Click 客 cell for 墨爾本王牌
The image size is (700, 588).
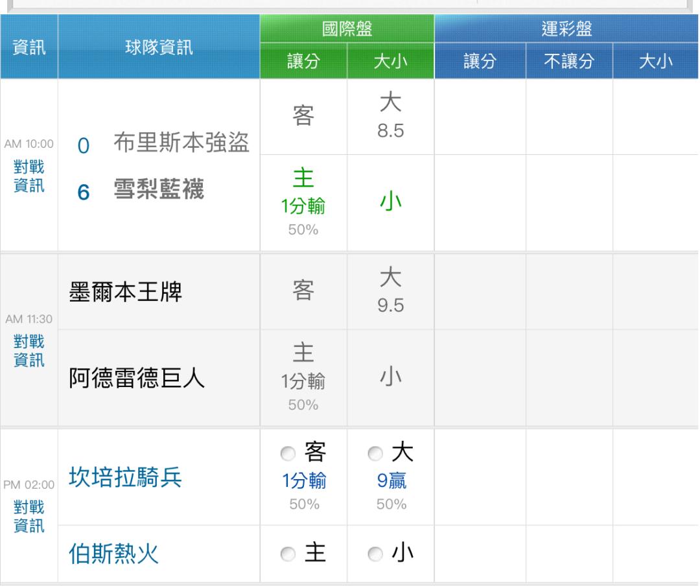303,290
